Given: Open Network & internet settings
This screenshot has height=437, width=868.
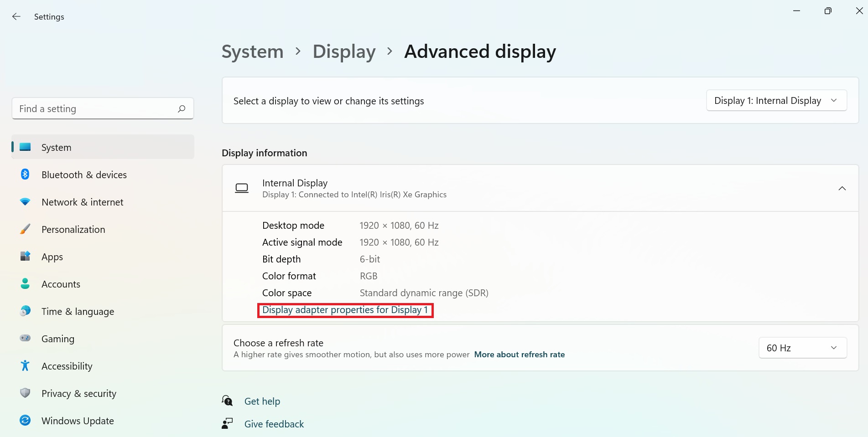Looking at the screenshot, I should 82,202.
